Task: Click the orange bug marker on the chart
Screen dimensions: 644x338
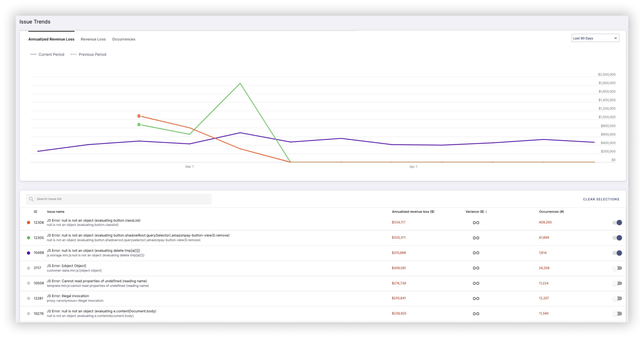Action: pos(139,116)
